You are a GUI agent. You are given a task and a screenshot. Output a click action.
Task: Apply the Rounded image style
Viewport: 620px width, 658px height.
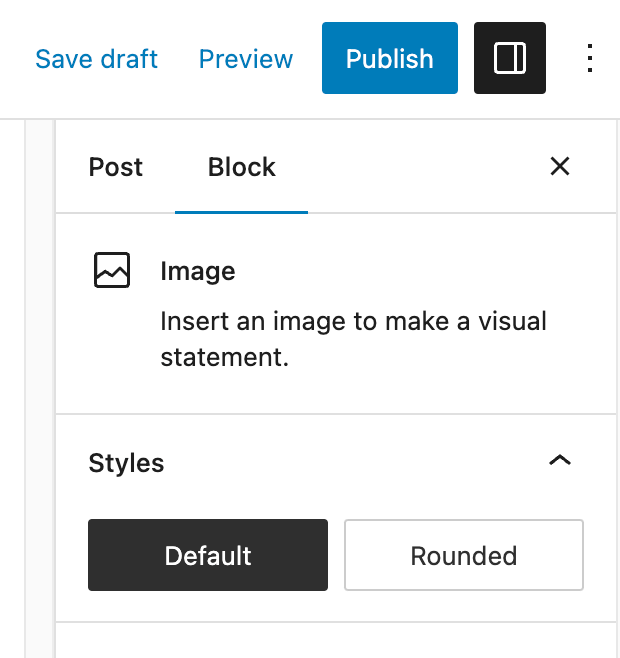tap(464, 555)
